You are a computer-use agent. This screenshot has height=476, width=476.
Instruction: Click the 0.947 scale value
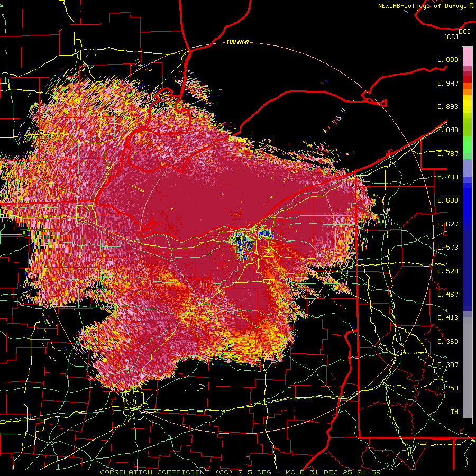pyautogui.click(x=448, y=83)
